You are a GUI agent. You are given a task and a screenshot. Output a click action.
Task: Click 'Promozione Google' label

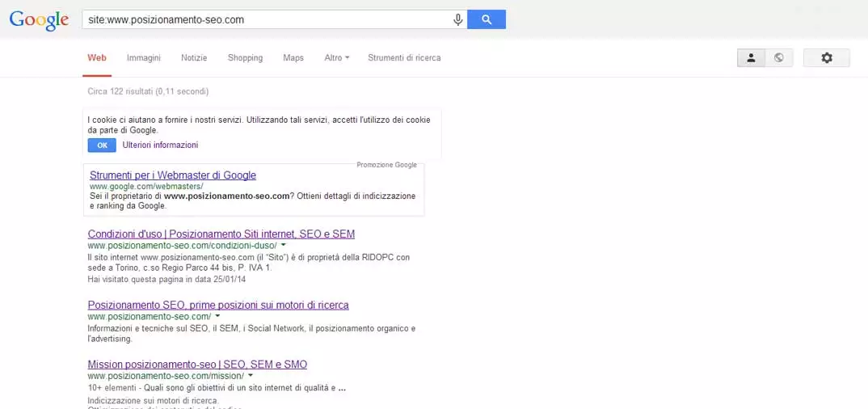click(x=386, y=165)
